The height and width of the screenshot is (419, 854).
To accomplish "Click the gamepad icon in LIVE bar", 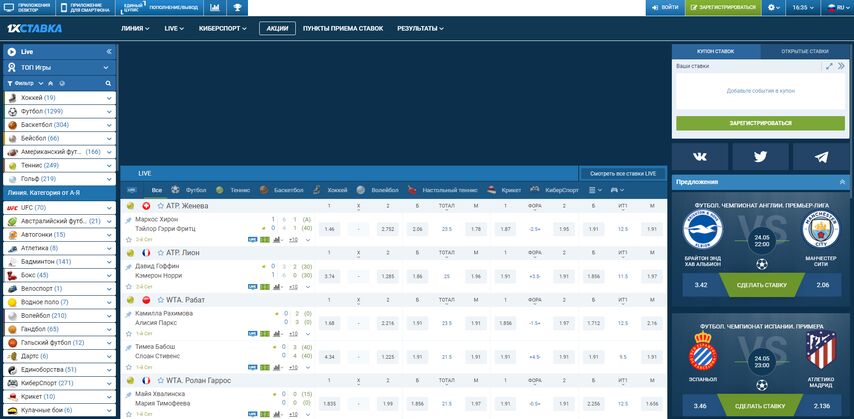I will coord(617,190).
